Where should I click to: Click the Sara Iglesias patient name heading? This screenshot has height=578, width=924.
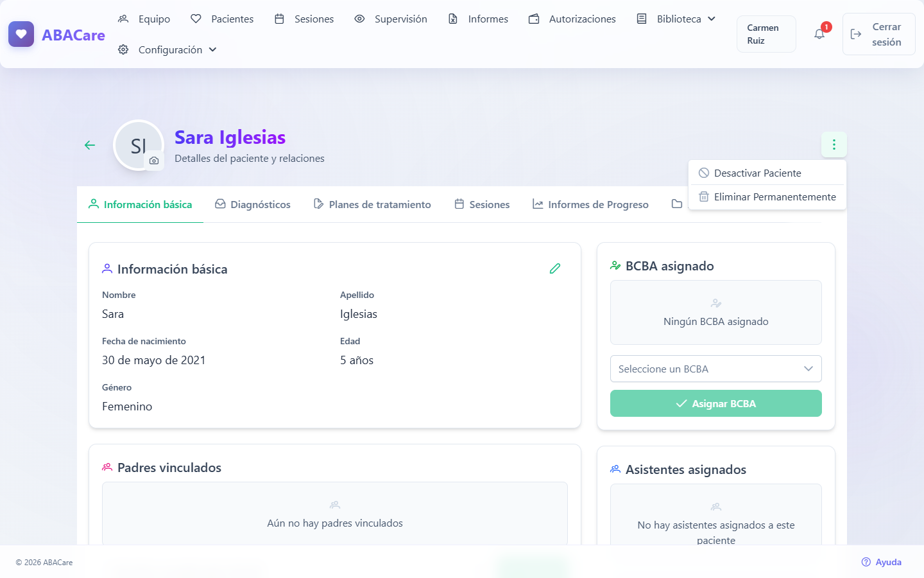click(x=230, y=137)
